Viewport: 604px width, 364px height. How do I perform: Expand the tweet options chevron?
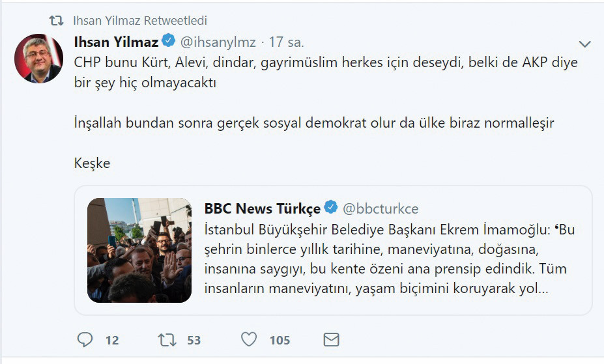pyautogui.click(x=584, y=44)
